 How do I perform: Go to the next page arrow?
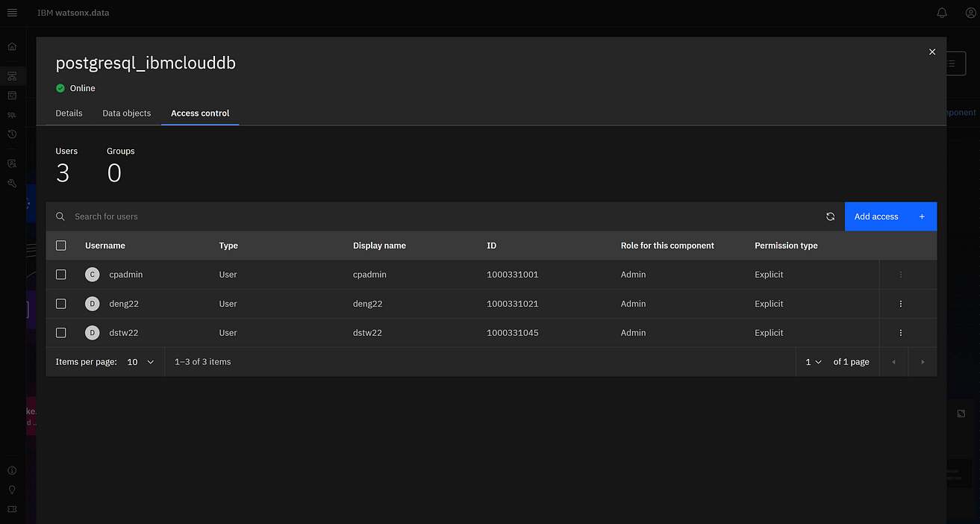pyautogui.click(x=923, y=362)
